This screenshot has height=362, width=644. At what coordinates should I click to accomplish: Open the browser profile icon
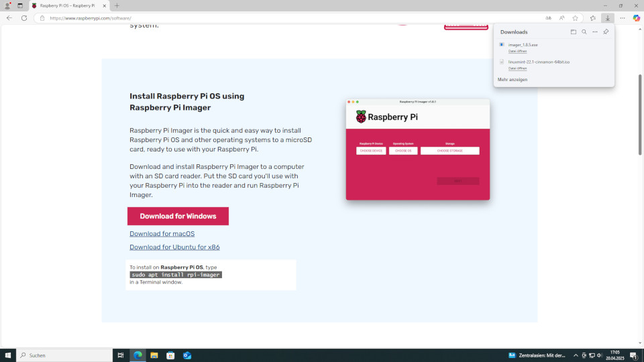coord(7,6)
